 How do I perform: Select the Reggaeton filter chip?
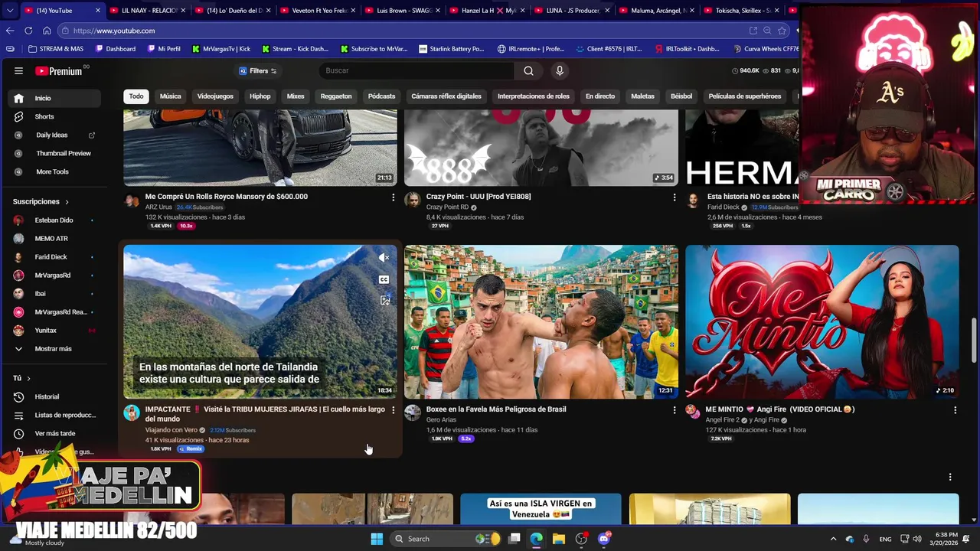[336, 96]
